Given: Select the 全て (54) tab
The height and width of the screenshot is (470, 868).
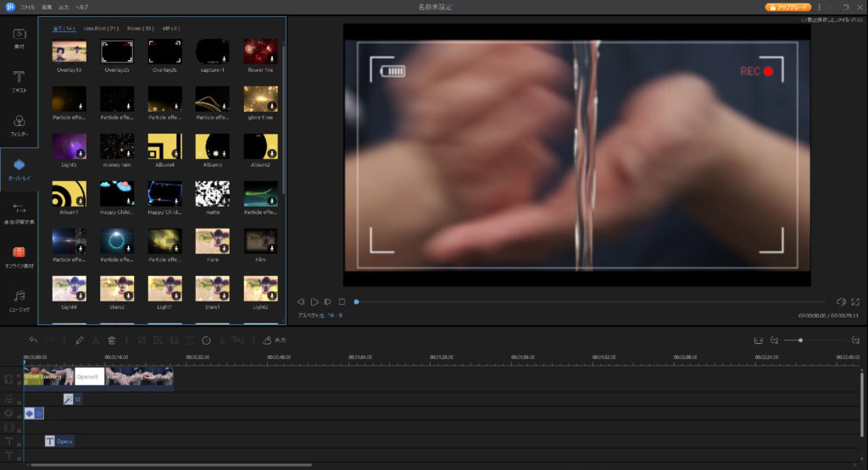Looking at the screenshot, I should pos(64,28).
